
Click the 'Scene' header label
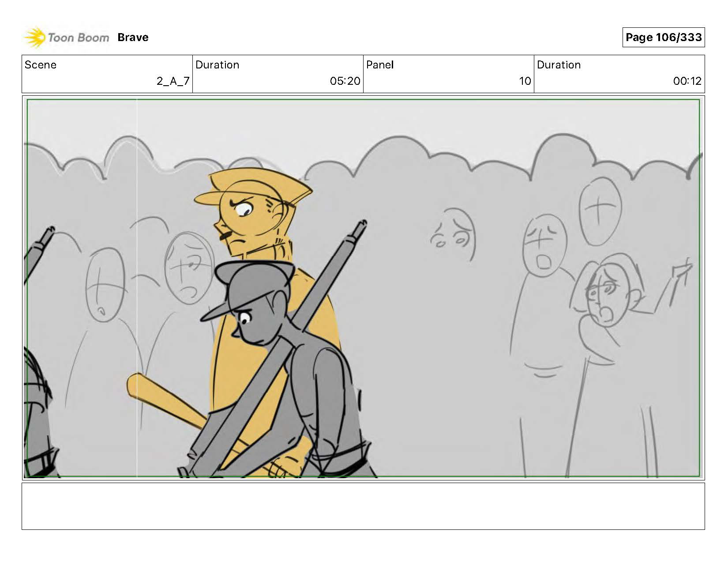pyautogui.click(x=41, y=65)
